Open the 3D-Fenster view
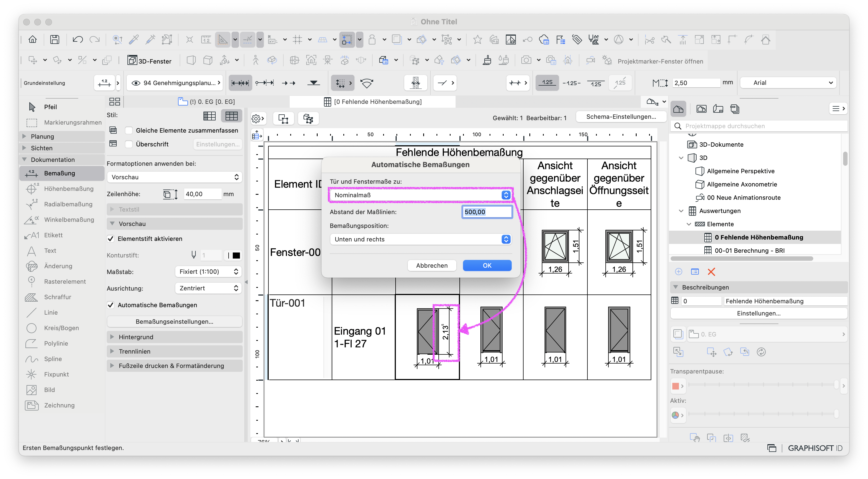868x479 pixels. coord(150,61)
